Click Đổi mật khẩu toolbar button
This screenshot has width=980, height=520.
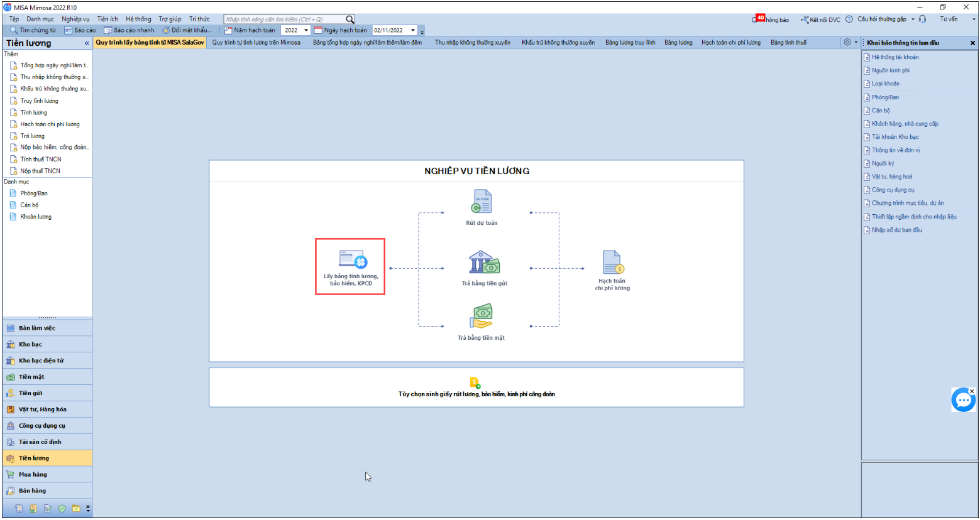tap(187, 30)
